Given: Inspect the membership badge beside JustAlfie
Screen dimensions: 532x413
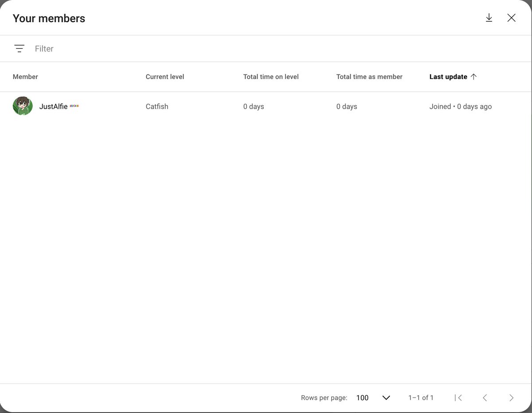Looking at the screenshot, I should click(x=74, y=106).
